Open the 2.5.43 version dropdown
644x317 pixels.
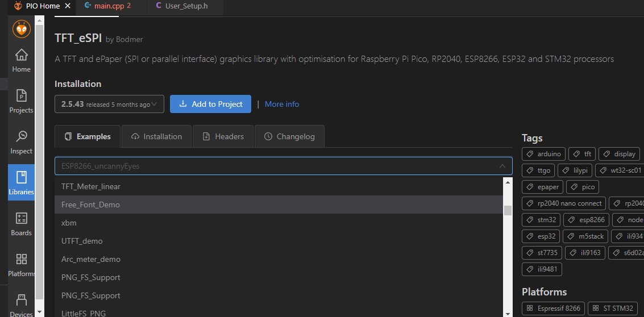pyautogui.click(x=109, y=105)
